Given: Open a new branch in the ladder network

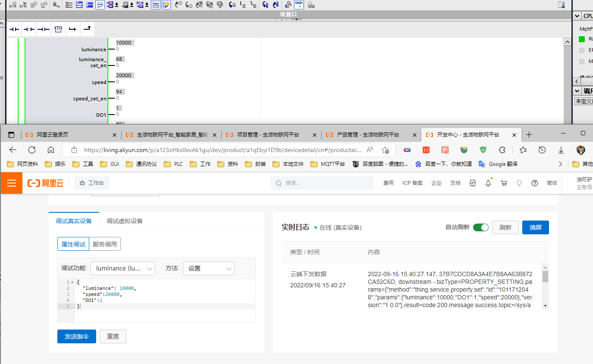Looking at the screenshot, I should (x=72, y=29).
